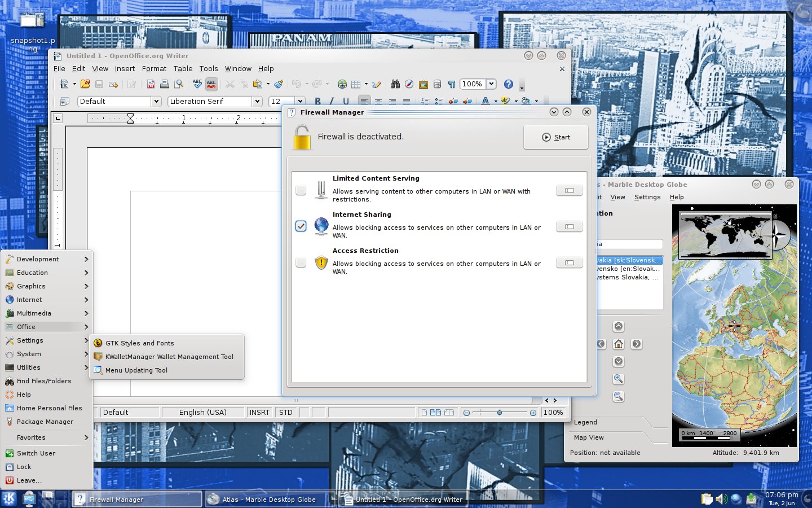
Task: Run Spelling and Grammar check icon
Action: [x=197, y=84]
